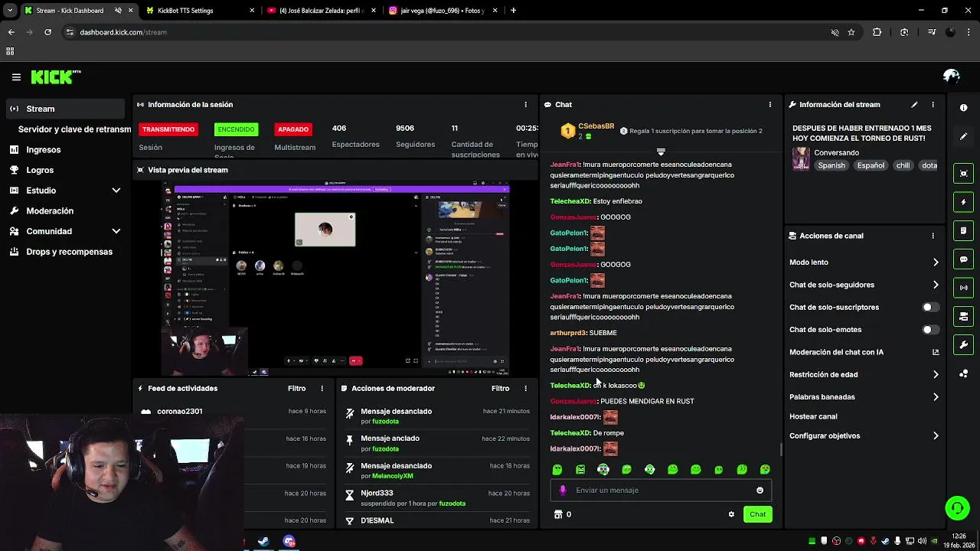Image resolution: width=980 pixels, height=551 pixels.
Task: Open Acciones de moderador three-dot menu
Action: pos(525,389)
